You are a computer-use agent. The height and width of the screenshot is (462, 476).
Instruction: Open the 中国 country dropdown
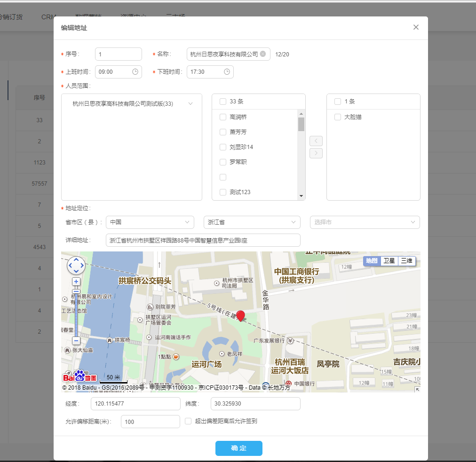[150, 222]
